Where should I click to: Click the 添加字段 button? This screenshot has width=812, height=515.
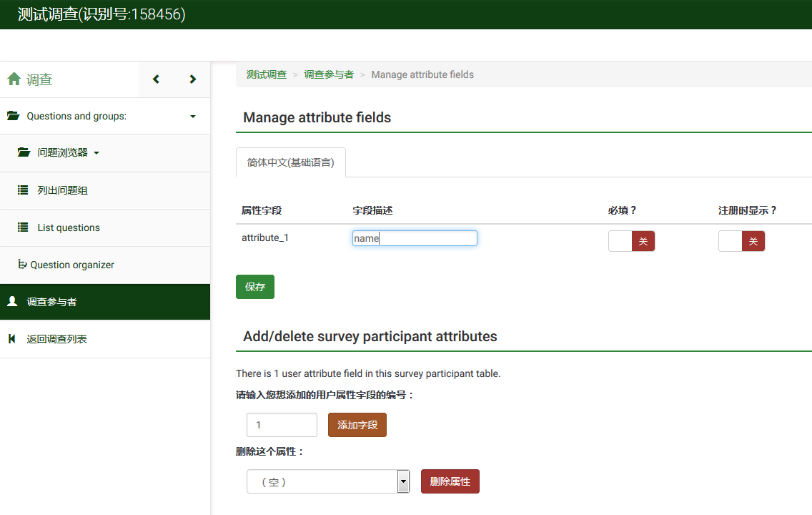coord(357,425)
